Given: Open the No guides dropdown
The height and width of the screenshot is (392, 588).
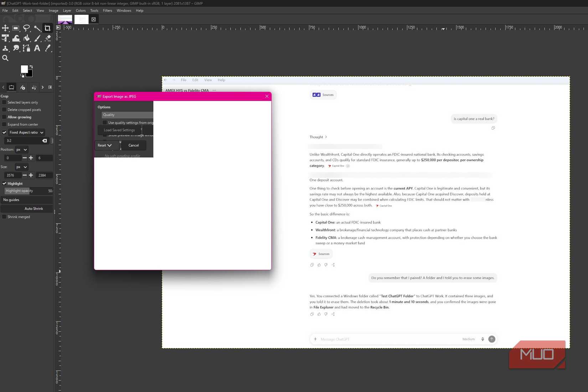Looking at the screenshot, I should click(x=27, y=200).
